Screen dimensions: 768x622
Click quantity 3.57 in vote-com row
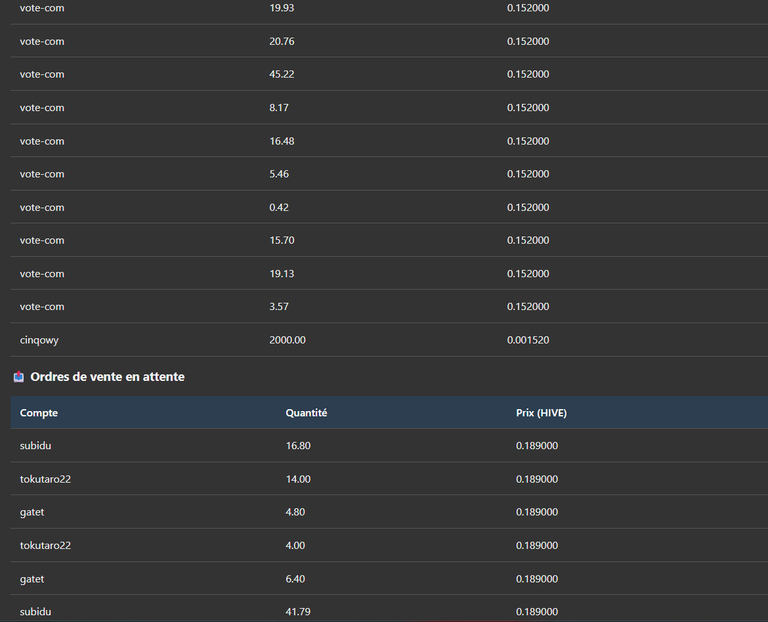(279, 306)
